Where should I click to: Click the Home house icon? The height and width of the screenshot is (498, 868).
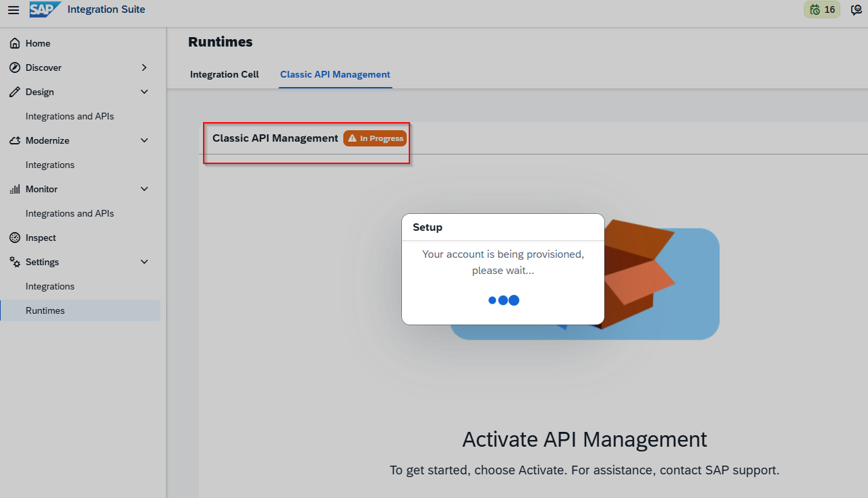tap(15, 43)
